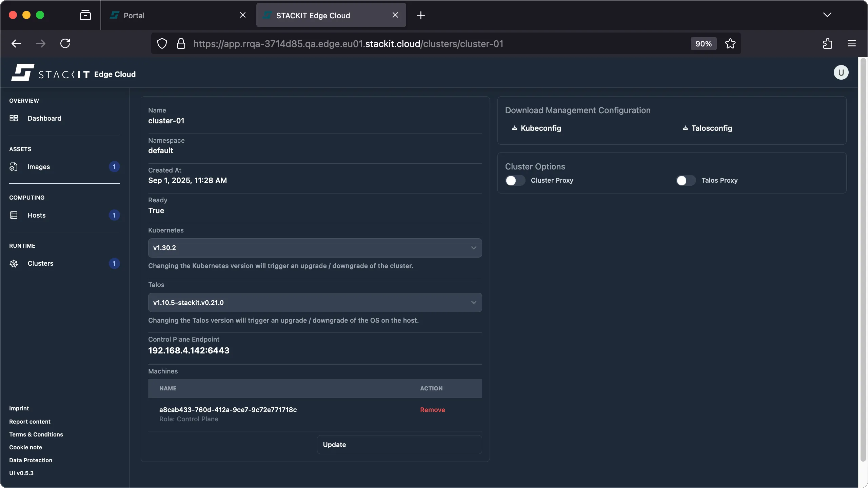The height and width of the screenshot is (488, 868).
Task: Open the Dashboard from the sidebar
Action: click(44, 118)
